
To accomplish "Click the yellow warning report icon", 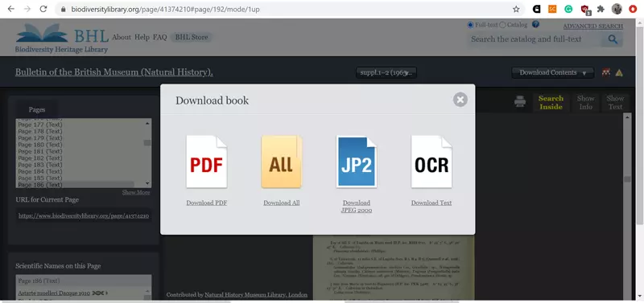I will (x=619, y=72).
